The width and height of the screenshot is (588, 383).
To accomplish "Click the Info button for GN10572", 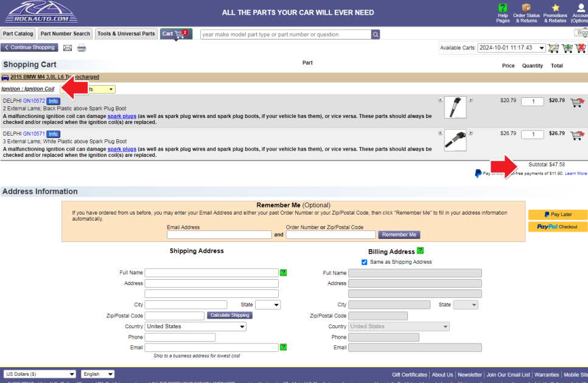I will 53,101.
